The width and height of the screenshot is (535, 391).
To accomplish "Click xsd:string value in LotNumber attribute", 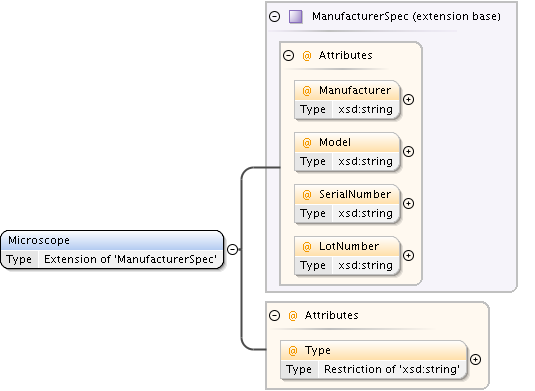I will pos(365,265).
